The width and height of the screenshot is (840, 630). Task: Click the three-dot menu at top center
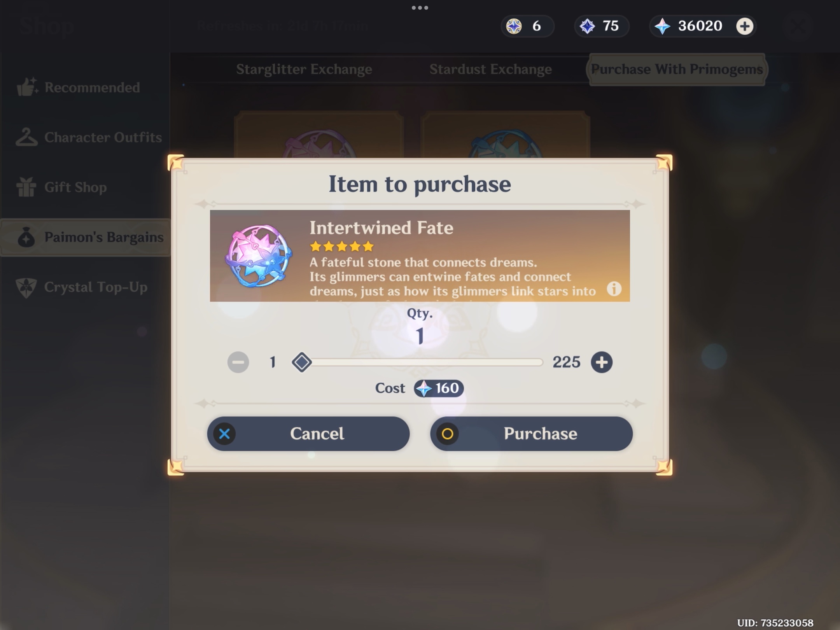click(420, 8)
